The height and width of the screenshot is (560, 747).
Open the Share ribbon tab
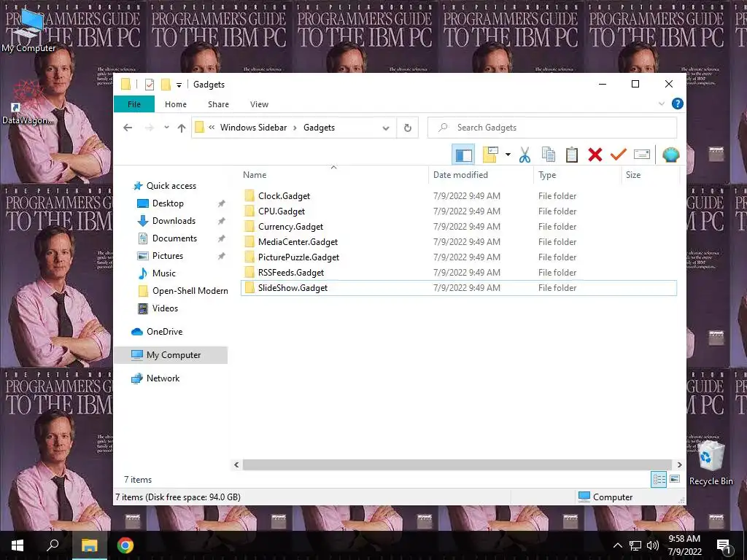pyautogui.click(x=218, y=104)
